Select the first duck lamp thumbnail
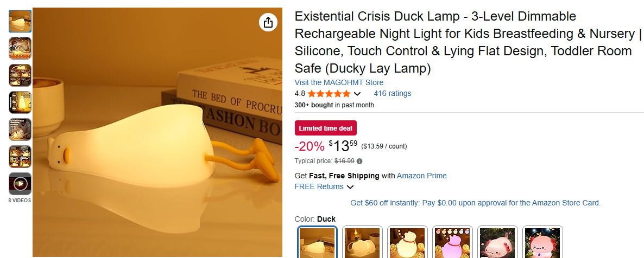Viewport: 644px width, 258px height. point(20,21)
